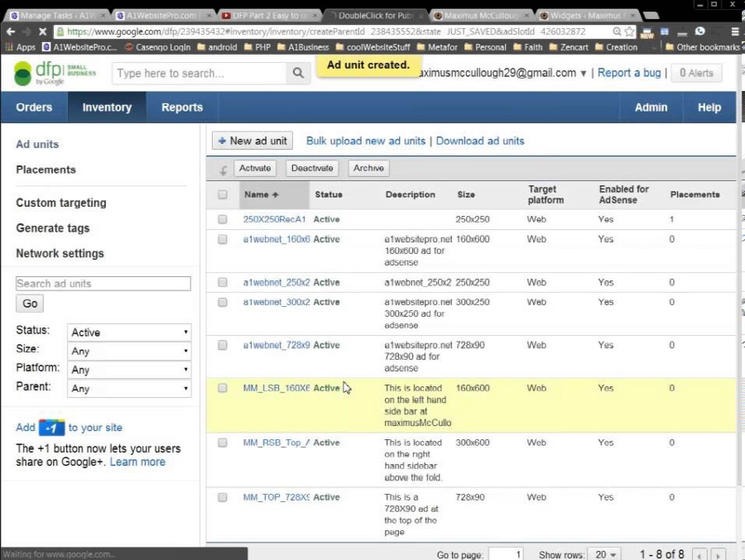Click the browser back arrow
The image size is (745, 560).
coord(11,31)
